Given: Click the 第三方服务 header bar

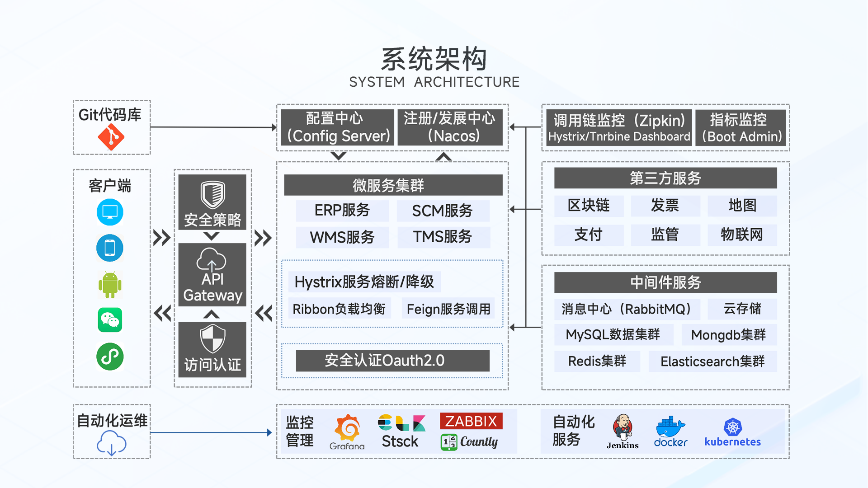Looking at the screenshot, I should (665, 178).
